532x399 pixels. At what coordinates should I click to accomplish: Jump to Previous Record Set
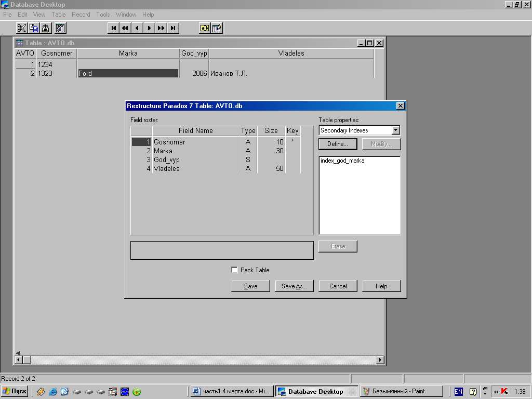(126, 28)
